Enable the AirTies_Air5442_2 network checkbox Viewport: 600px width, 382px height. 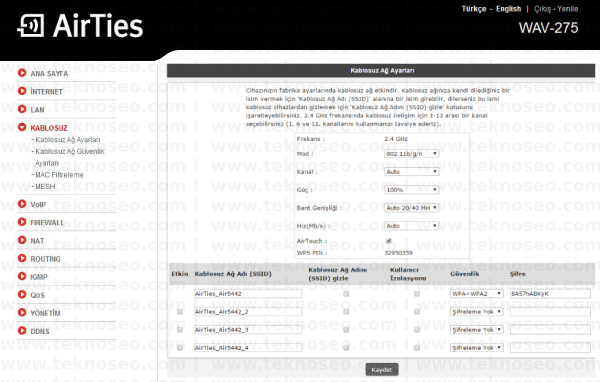pyautogui.click(x=180, y=312)
